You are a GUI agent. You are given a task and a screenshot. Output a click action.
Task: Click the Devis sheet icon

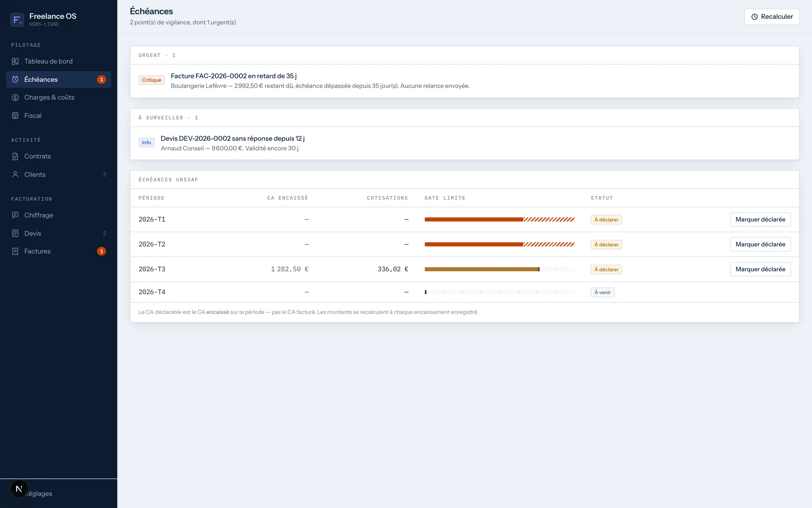click(15, 233)
